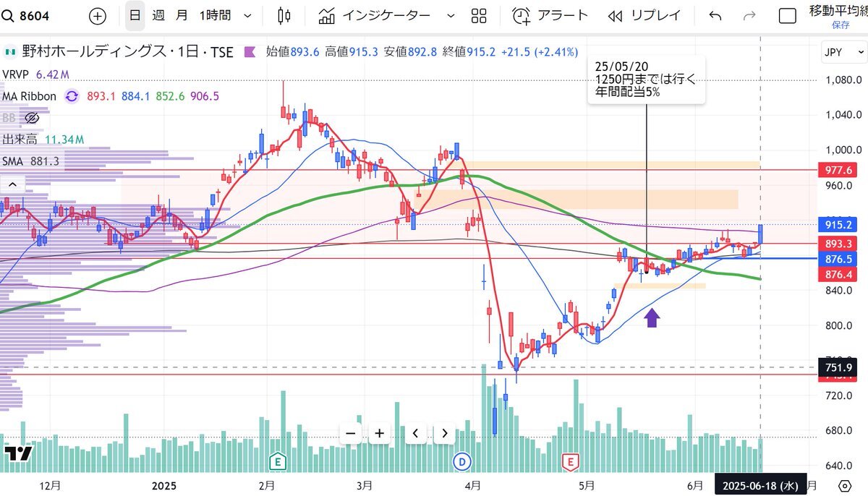Image resolution: width=868 pixels, height=496 pixels.
Task: Click the 始値893.6 opening value
Action: 293,52
